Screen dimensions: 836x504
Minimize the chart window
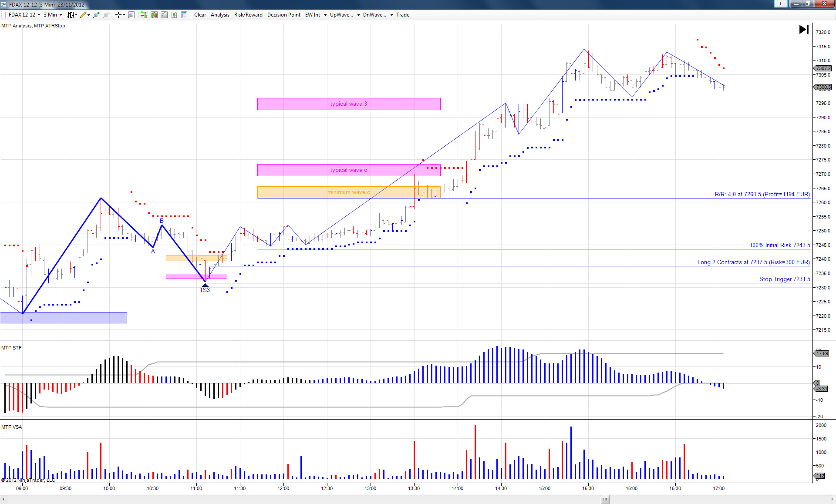click(x=796, y=4)
